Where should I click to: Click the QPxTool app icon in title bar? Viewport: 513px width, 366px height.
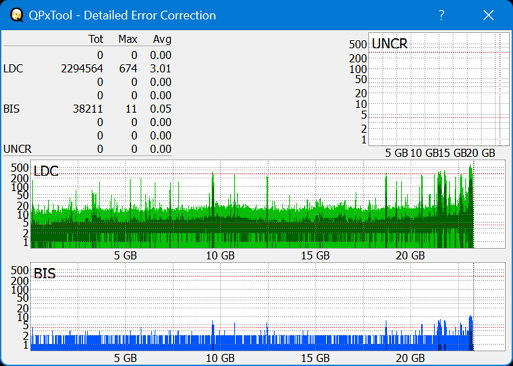[16, 15]
